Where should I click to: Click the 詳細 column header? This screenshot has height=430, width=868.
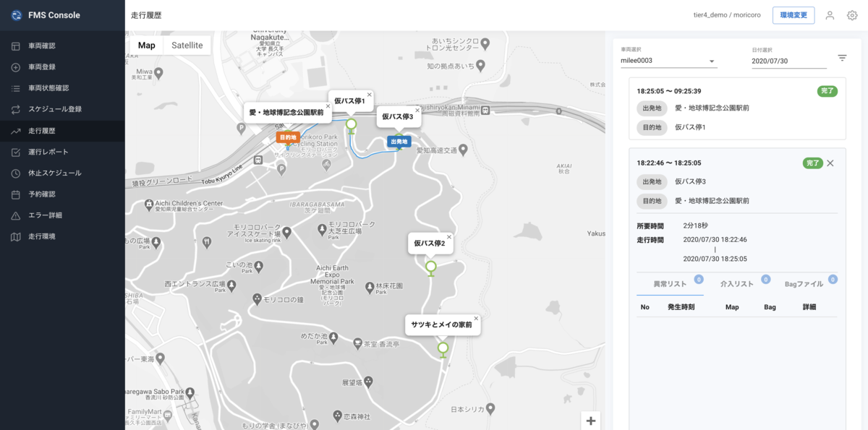point(809,307)
